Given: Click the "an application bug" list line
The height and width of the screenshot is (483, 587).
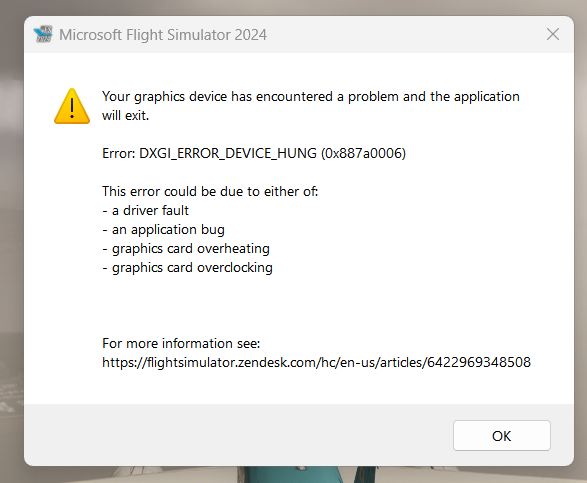Looking at the screenshot, I should pos(163,230).
